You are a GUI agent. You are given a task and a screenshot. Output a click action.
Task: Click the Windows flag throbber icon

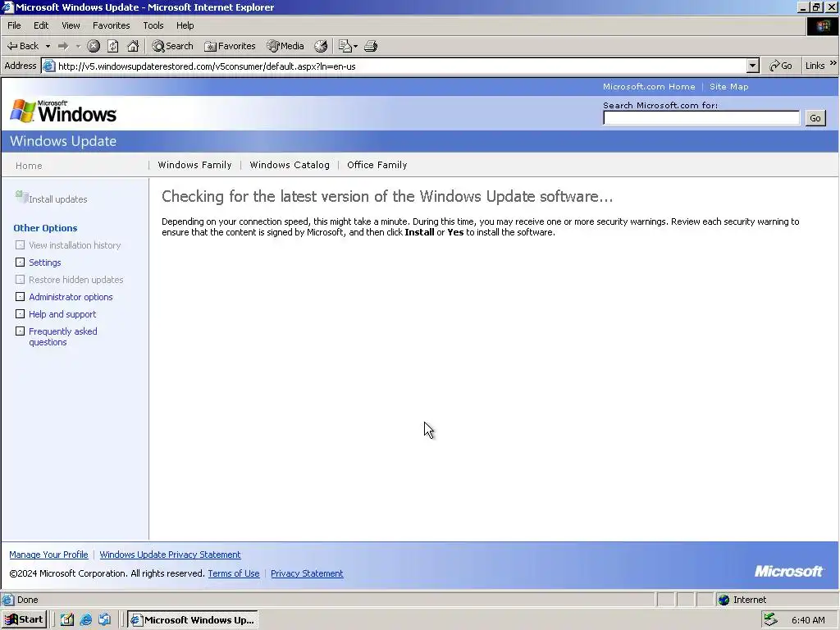tap(822, 25)
